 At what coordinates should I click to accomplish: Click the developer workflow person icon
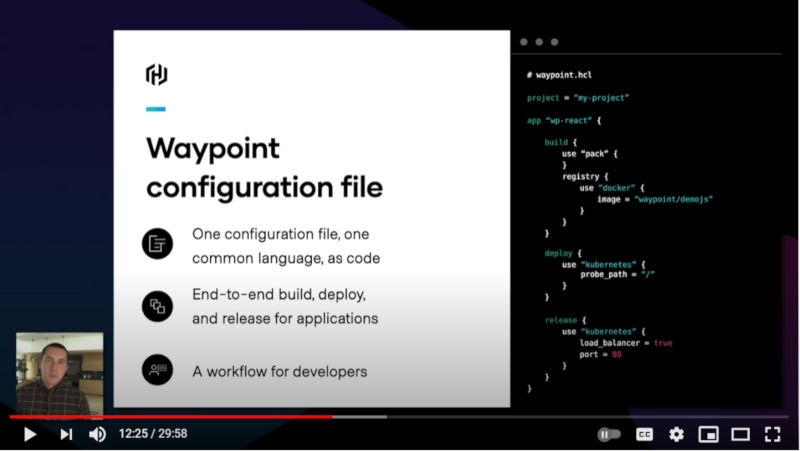coord(157,370)
